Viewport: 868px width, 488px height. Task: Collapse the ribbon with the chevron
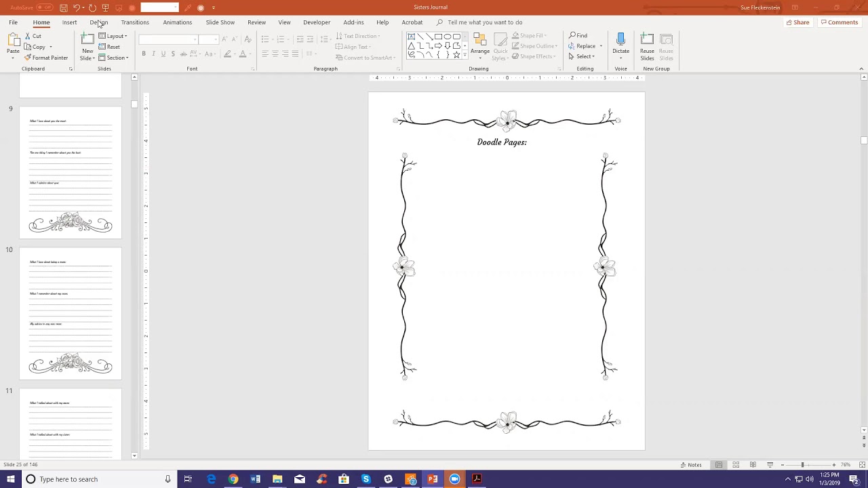point(861,68)
